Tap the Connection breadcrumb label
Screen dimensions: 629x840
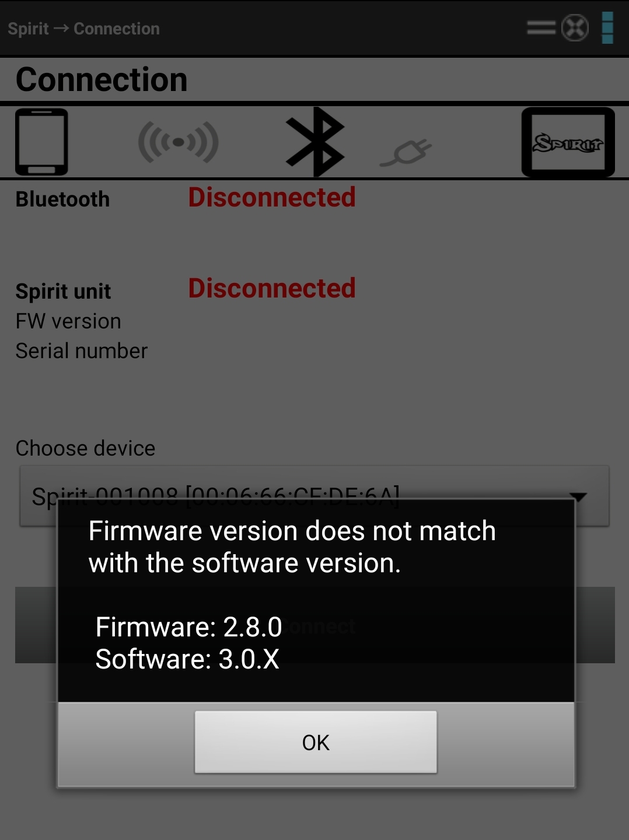tap(117, 29)
